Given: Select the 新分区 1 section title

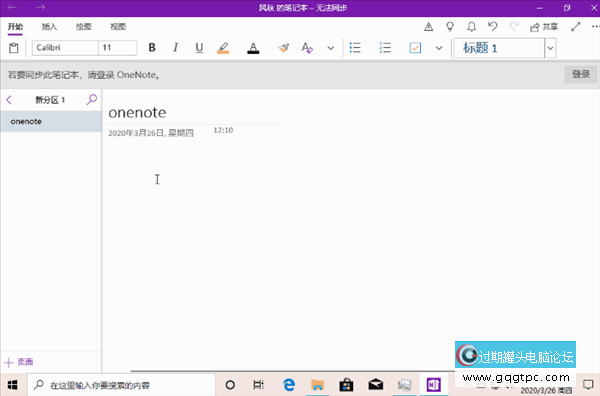Looking at the screenshot, I should point(50,100).
